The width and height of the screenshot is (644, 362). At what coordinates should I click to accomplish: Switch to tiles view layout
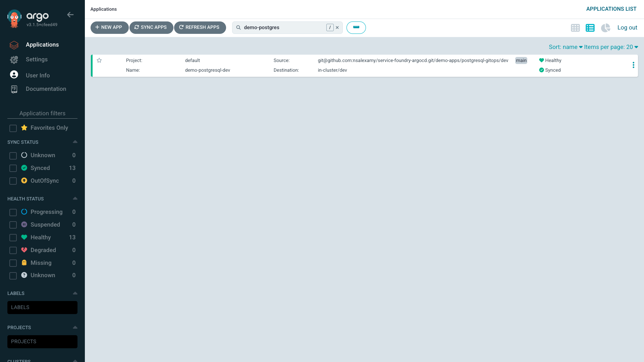(575, 28)
